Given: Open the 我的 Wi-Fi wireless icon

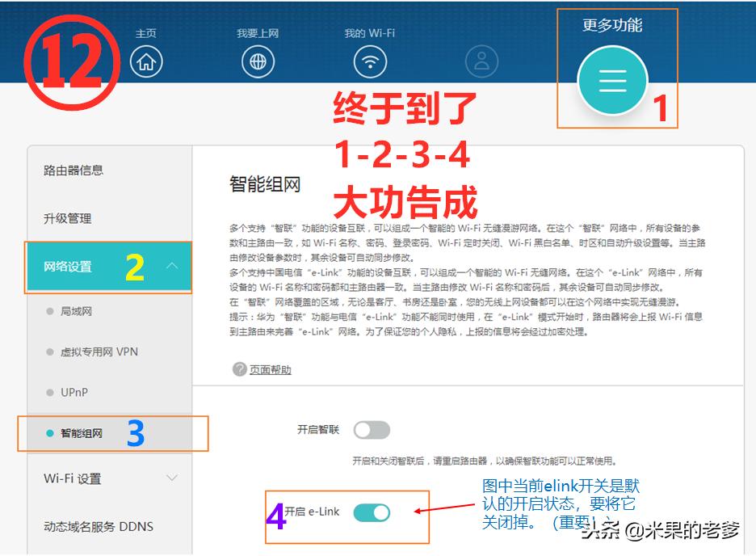Looking at the screenshot, I should pos(370,61).
